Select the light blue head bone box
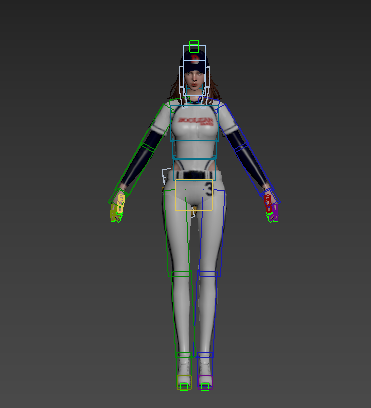This screenshot has width=371, height=408. point(194,71)
